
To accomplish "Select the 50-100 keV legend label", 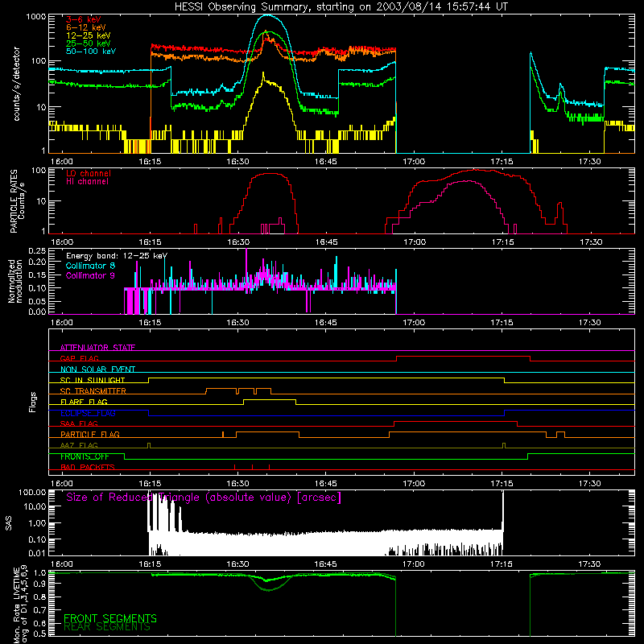I will (x=91, y=52).
